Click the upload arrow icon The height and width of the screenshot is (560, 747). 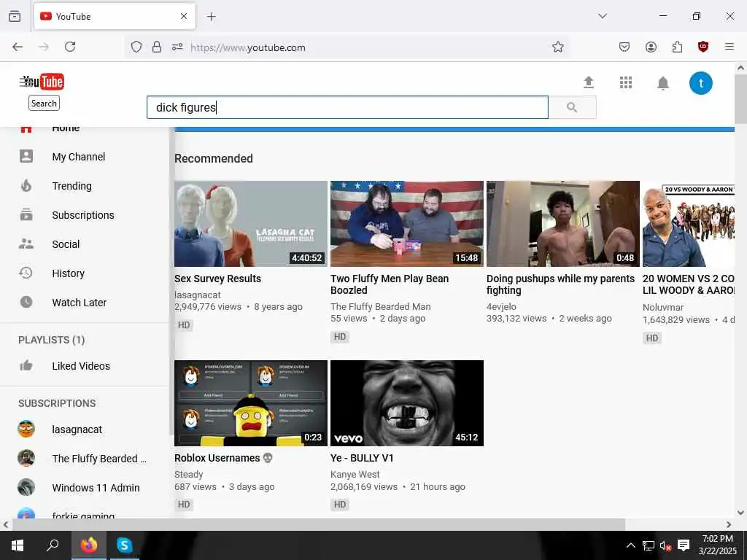589,83
